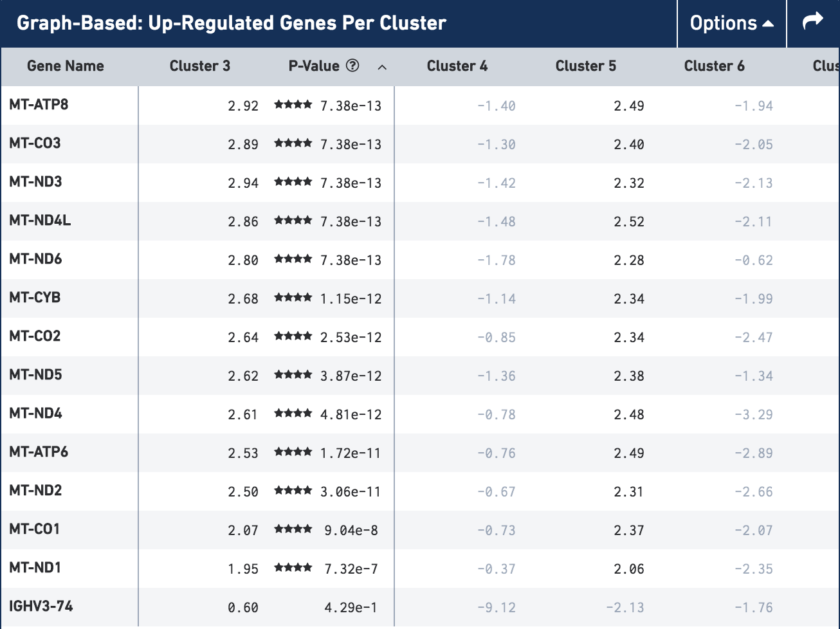Click the Gene Name column header

click(x=66, y=66)
